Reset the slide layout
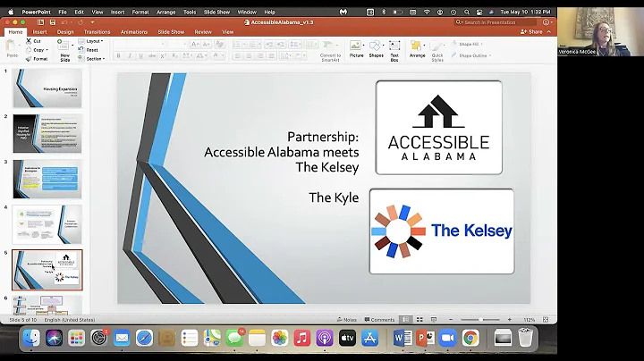This screenshot has height=361, width=644. (x=89, y=50)
